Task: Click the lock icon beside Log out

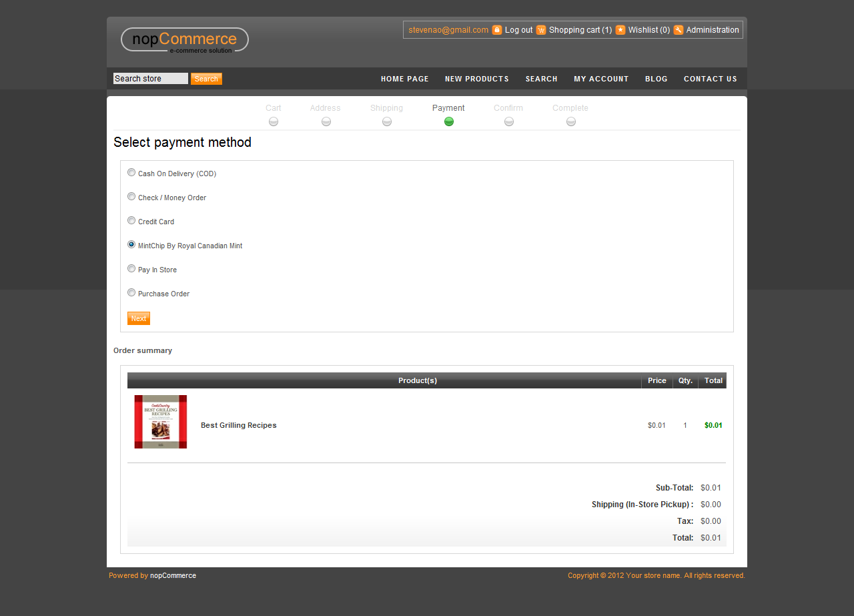Action: point(497,30)
